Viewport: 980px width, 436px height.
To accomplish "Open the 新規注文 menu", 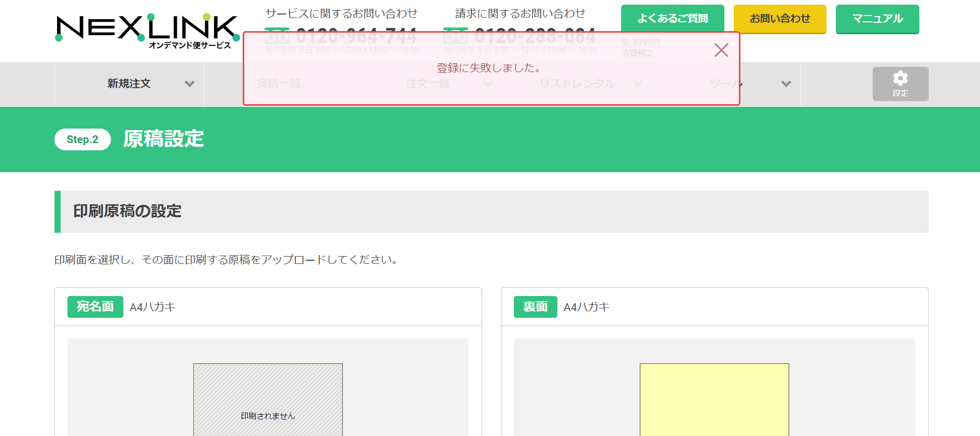I will 129,84.
